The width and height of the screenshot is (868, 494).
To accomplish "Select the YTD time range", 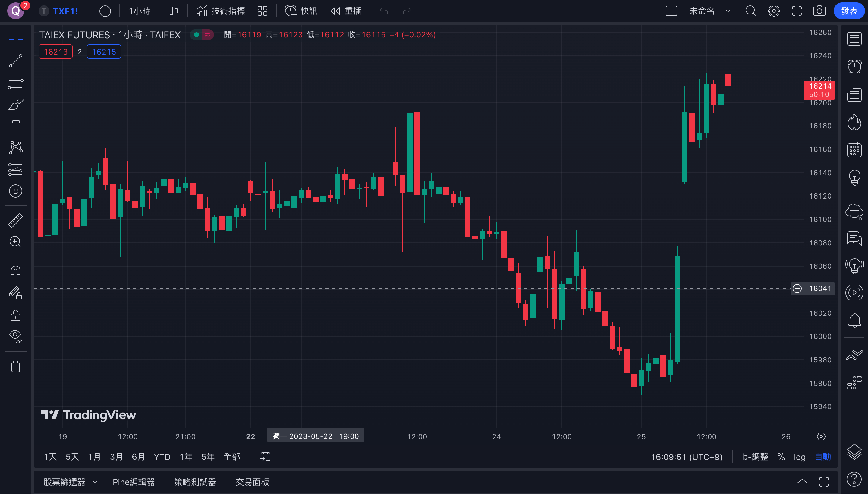I will coord(162,457).
